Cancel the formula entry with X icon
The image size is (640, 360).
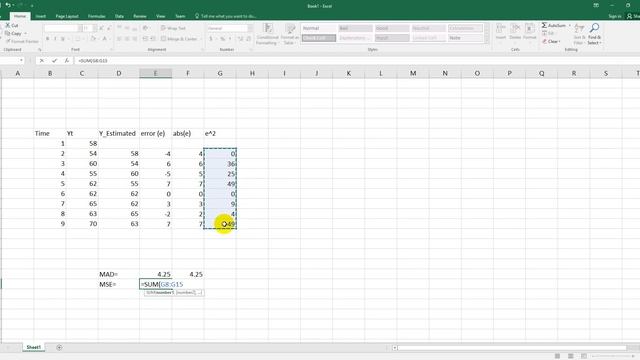[41, 60]
